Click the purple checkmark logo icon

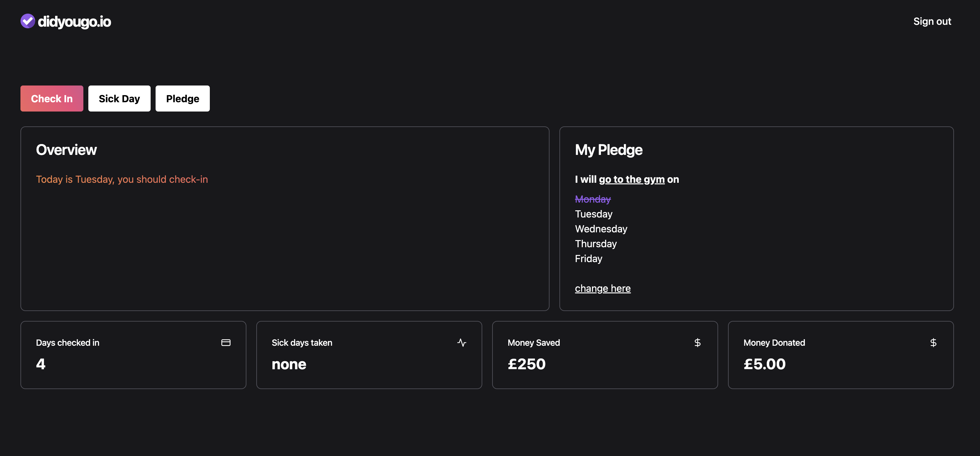(x=27, y=21)
